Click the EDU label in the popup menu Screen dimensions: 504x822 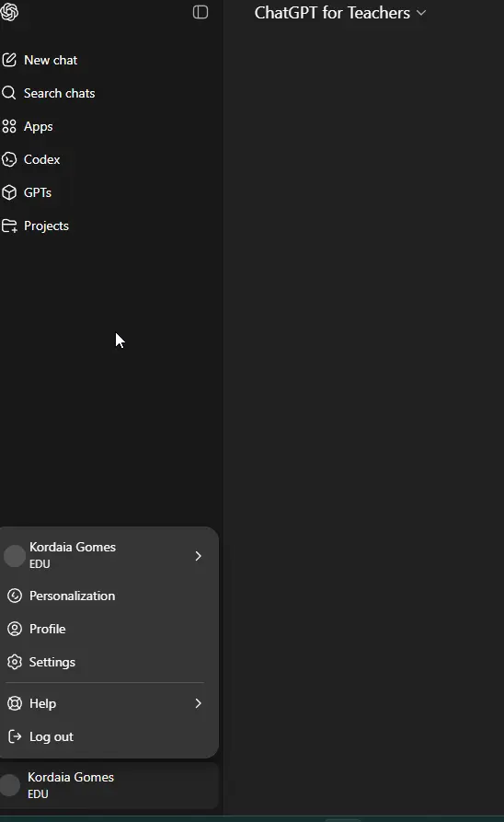(40, 564)
